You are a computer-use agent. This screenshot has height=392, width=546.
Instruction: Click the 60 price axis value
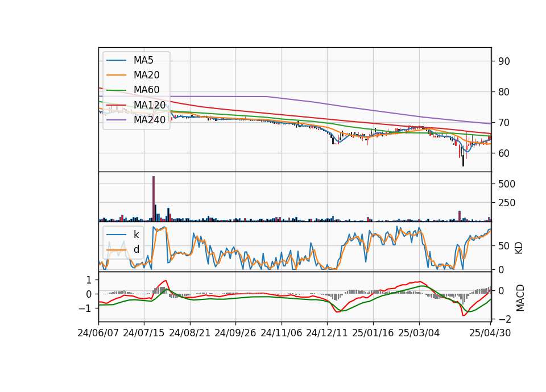click(504, 153)
